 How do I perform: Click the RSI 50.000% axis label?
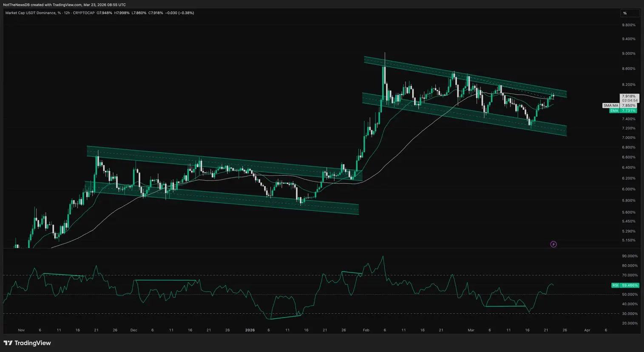tap(630, 295)
